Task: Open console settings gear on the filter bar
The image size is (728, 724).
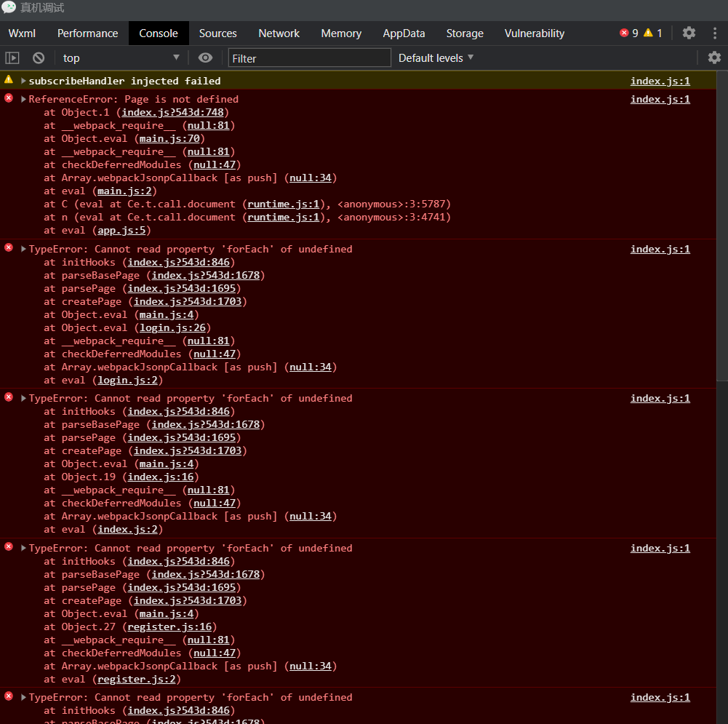Action: point(714,57)
